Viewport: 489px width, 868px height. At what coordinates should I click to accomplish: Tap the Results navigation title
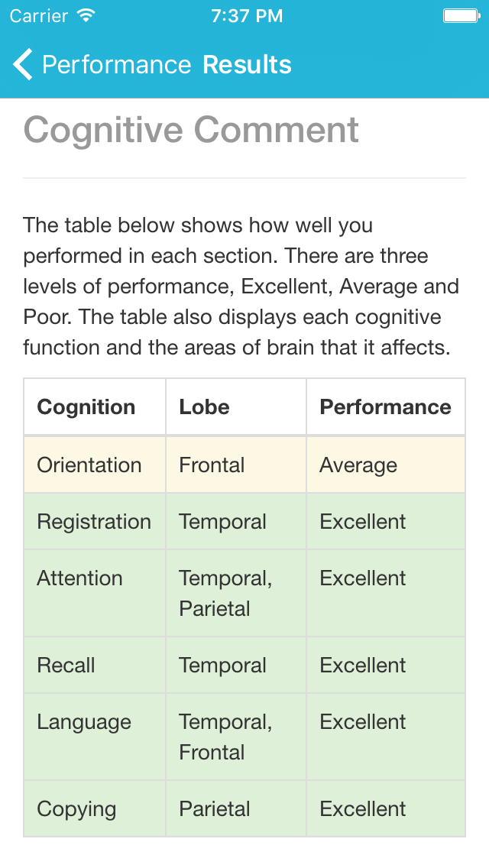point(247,65)
